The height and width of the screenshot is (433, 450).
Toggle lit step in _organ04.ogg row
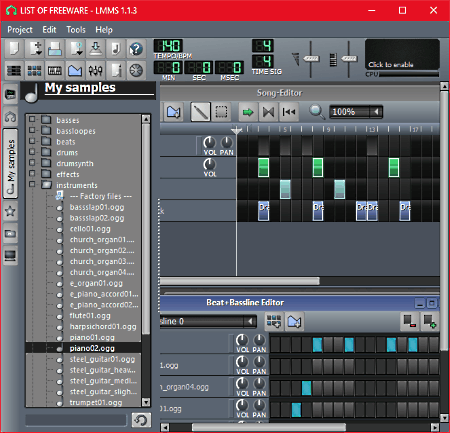tap(306, 388)
